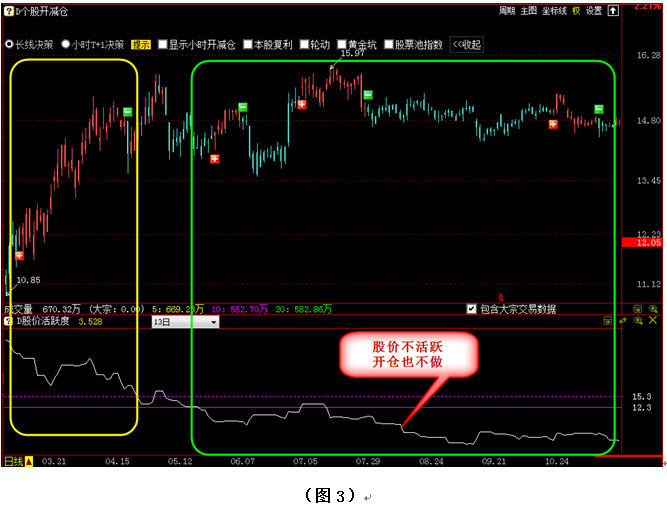Toggle the 黄金坑 checkbox
The image size is (667, 516).
342,45
